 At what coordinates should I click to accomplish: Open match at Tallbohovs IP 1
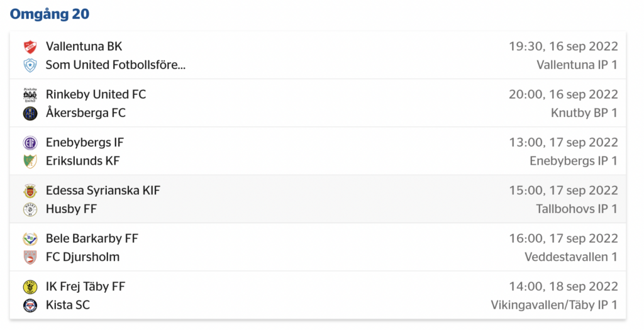(318, 199)
